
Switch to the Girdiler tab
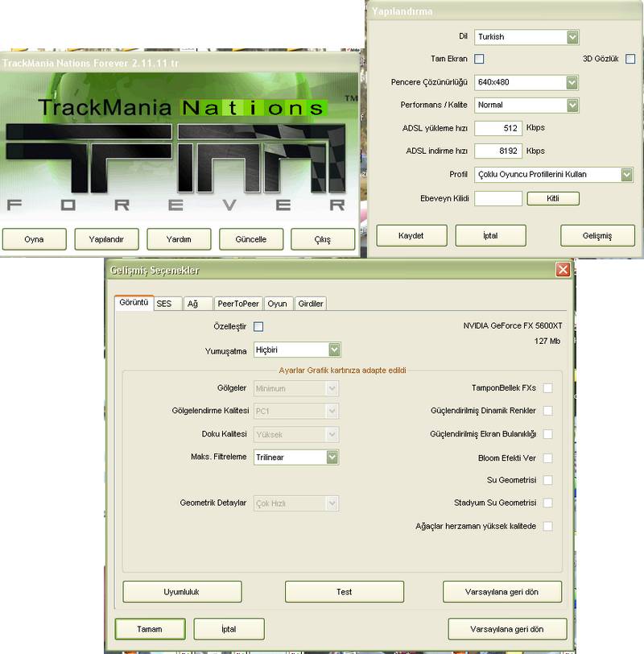pos(311,304)
